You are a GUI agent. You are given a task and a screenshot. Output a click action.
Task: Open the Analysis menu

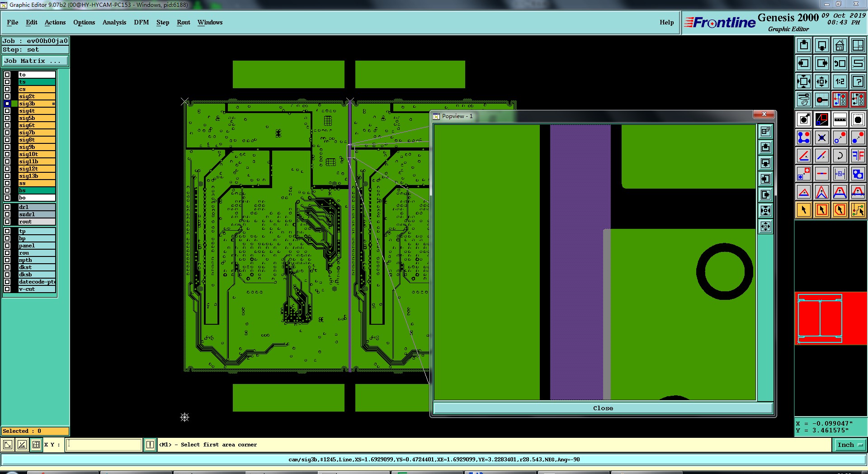[114, 22]
